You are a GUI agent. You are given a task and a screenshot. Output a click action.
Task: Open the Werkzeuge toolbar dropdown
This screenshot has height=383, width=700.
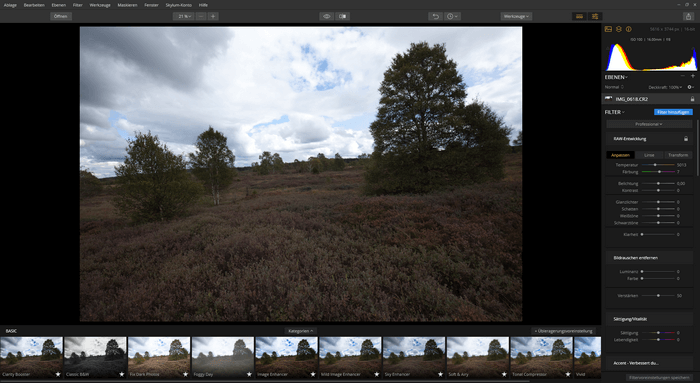point(516,17)
